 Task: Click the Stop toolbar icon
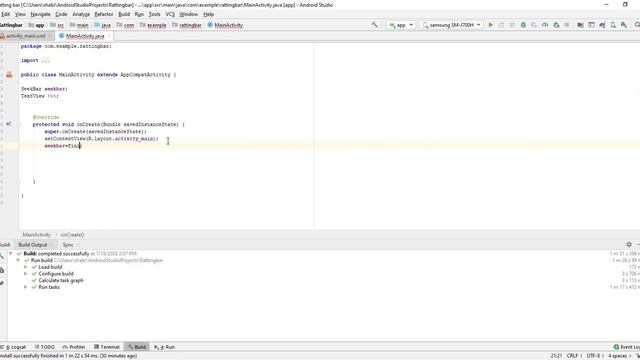tap(567, 25)
